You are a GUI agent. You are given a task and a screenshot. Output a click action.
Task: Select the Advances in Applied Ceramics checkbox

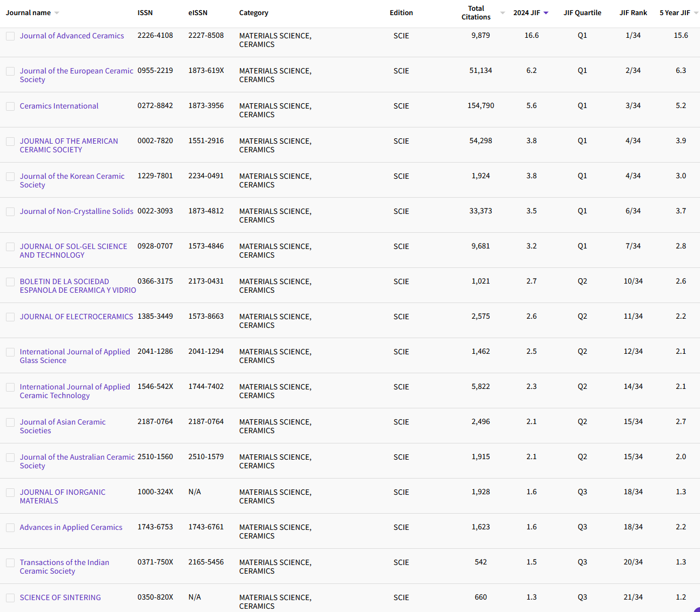point(10,527)
